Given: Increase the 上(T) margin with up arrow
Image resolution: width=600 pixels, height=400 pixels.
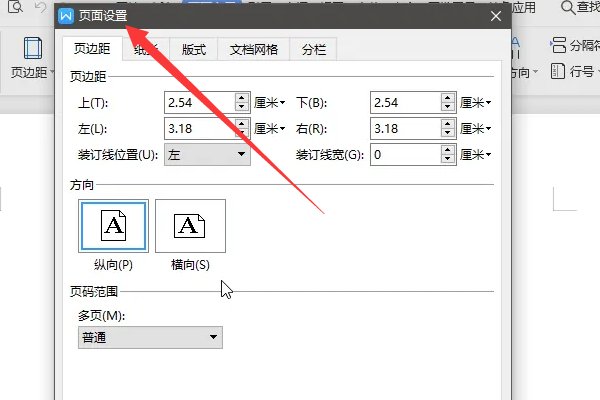Looking at the screenshot, I should (241, 98).
